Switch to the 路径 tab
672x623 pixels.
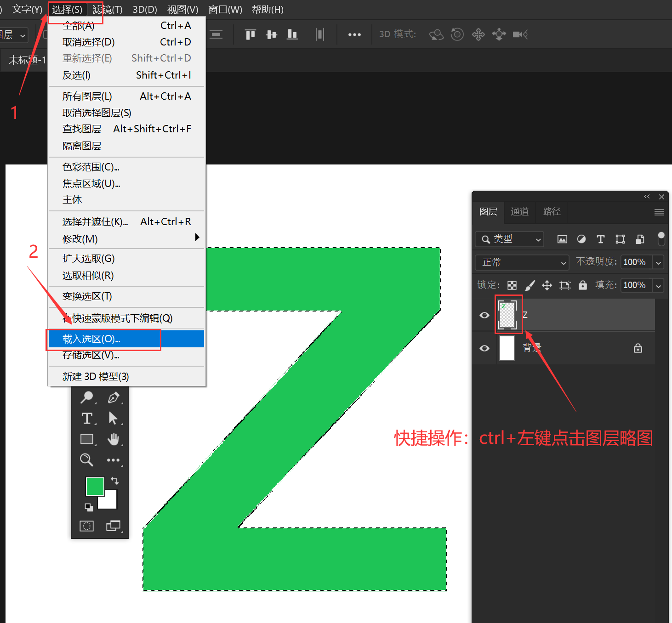click(552, 211)
